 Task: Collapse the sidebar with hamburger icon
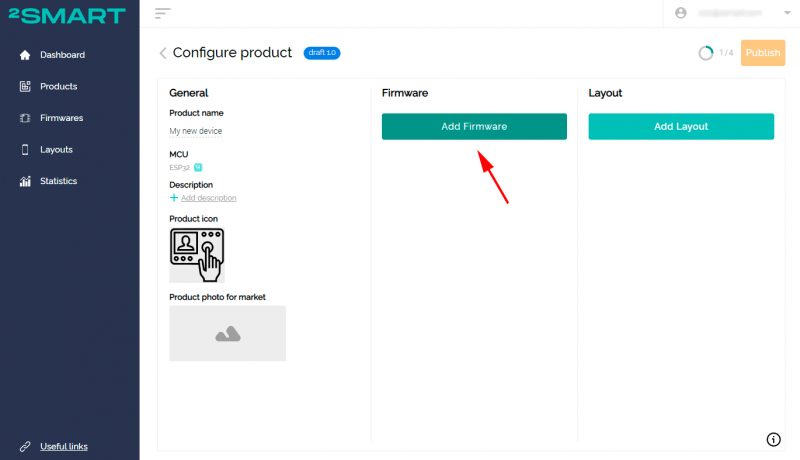163,13
